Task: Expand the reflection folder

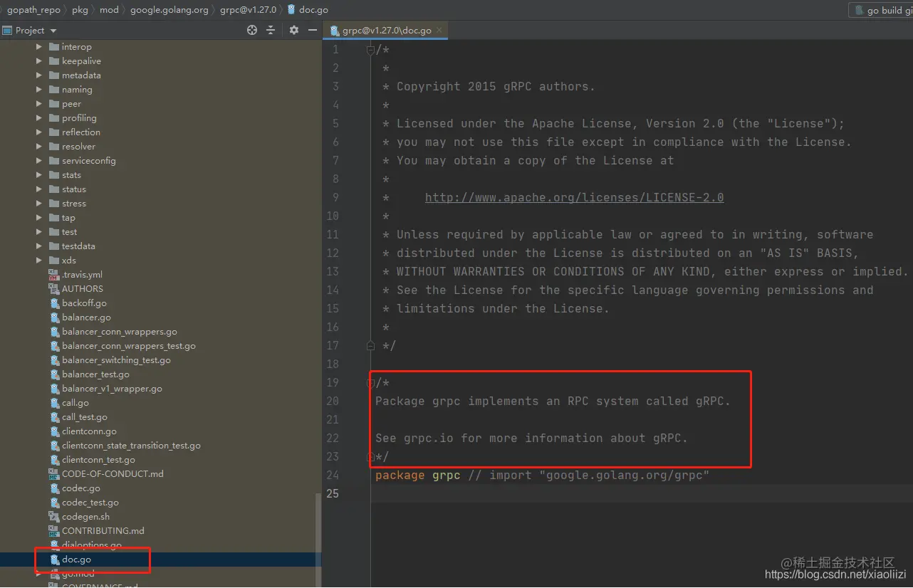Action: [39, 132]
